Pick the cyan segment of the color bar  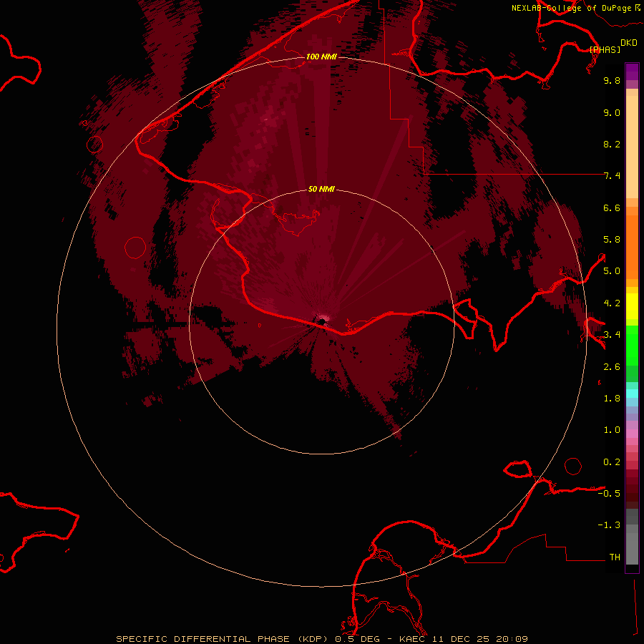(x=632, y=393)
